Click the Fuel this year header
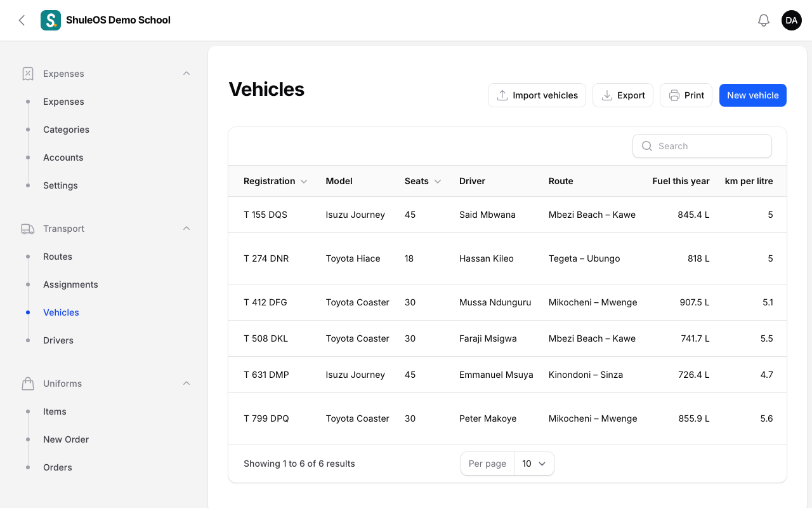Viewport: 812px width, 508px height. (x=681, y=181)
